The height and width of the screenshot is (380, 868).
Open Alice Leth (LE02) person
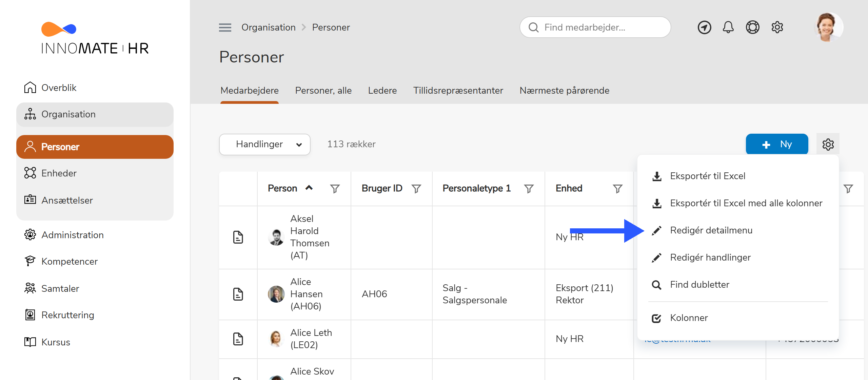click(x=311, y=339)
